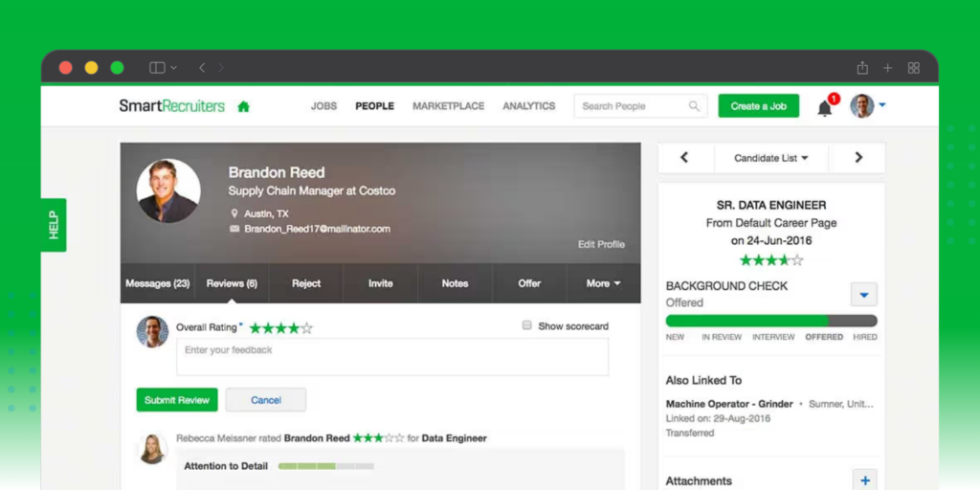Open the HELP side tab

click(54, 225)
